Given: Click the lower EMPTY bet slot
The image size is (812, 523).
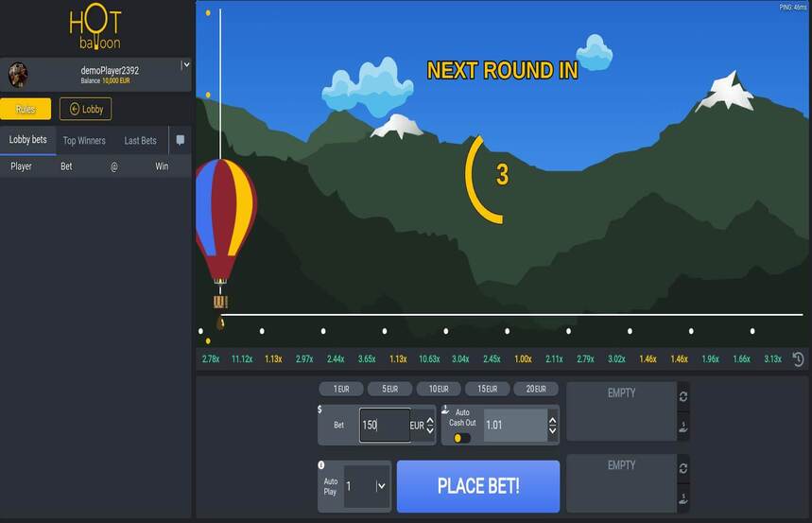Looking at the screenshot, I should pos(621,483).
